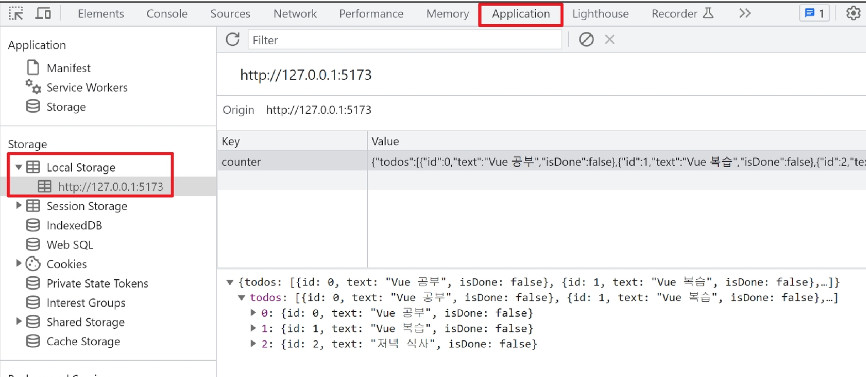866x377 pixels.
Task: Click the Cache Storage database icon
Action: (x=33, y=341)
